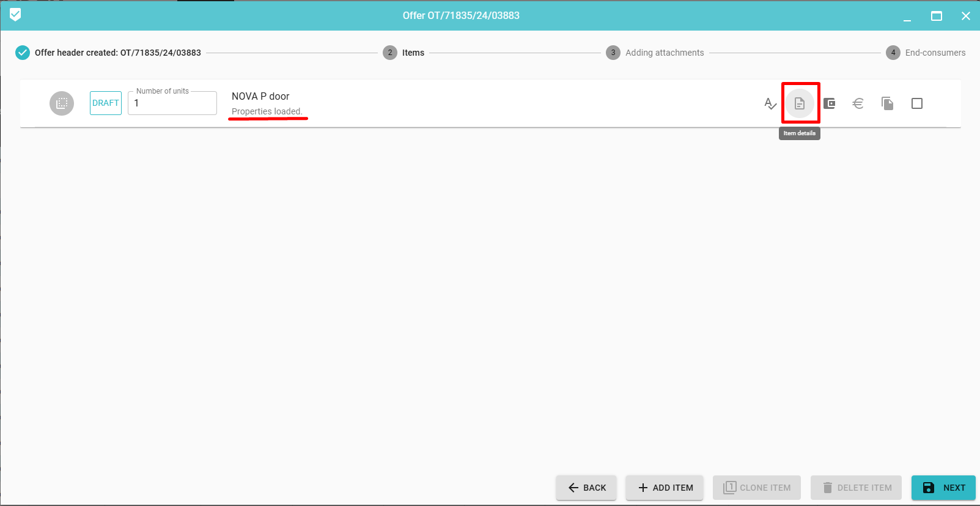Click the shield logo in title bar
The width and height of the screenshot is (980, 506).
click(x=15, y=15)
